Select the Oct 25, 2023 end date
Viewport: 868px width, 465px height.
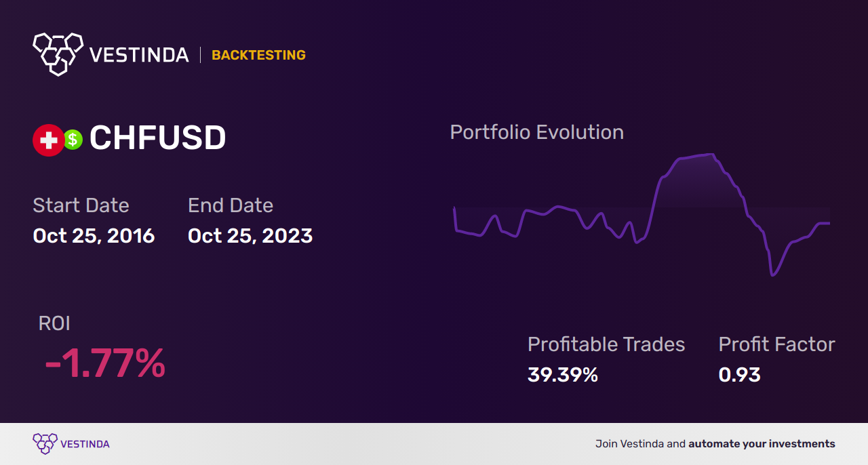250,236
